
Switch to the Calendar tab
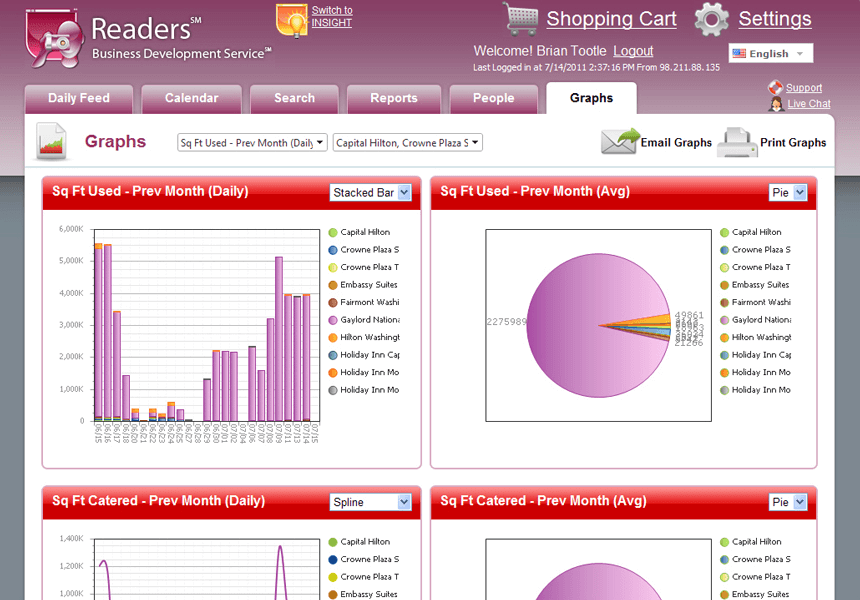point(191,99)
